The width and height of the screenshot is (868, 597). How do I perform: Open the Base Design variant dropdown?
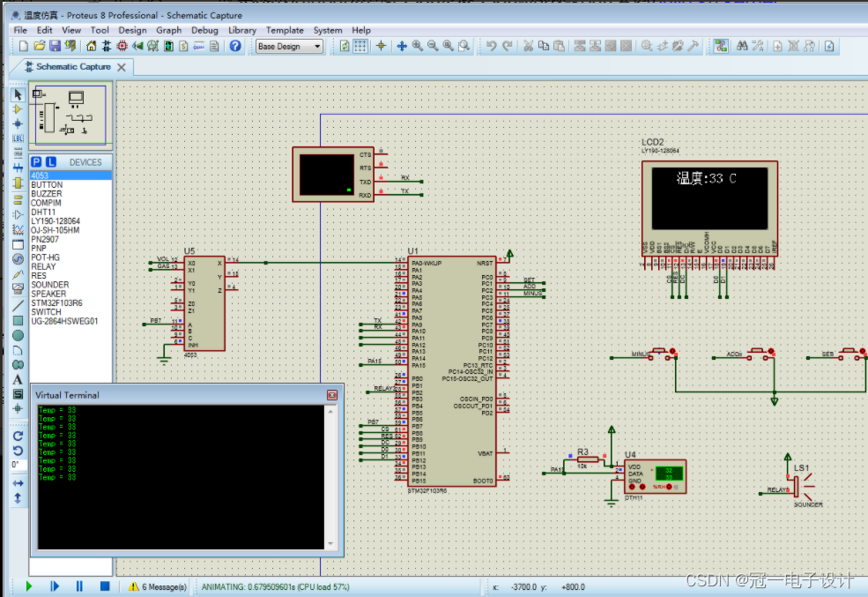coord(290,47)
